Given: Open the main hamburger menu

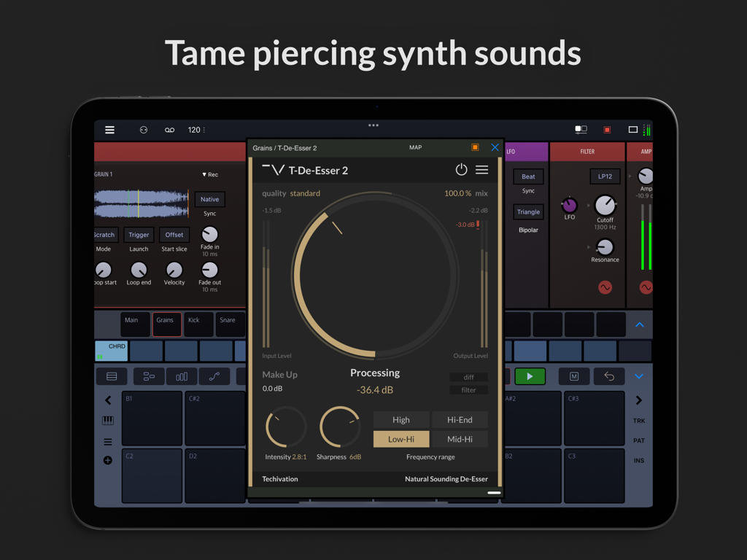Looking at the screenshot, I should click(x=109, y=129).
